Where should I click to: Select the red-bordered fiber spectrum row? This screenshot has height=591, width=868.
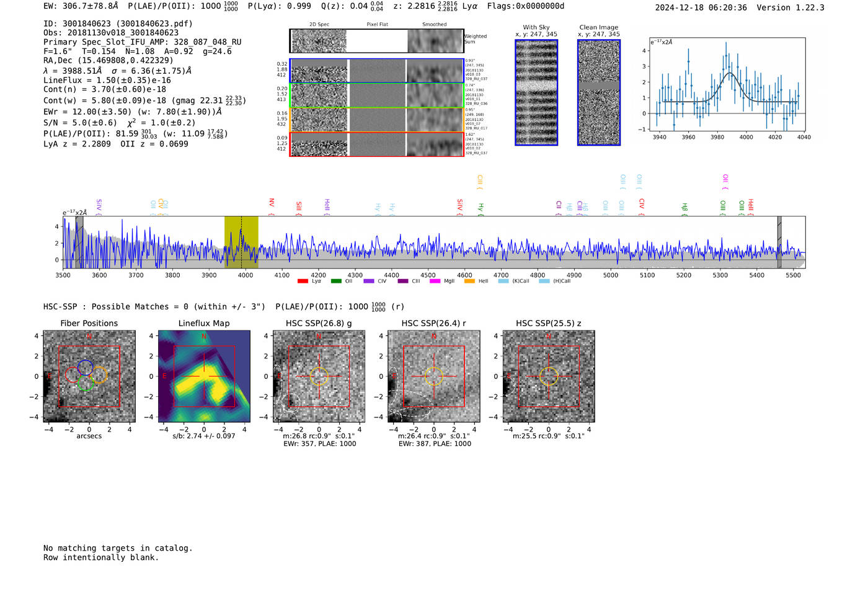point(377,144)
